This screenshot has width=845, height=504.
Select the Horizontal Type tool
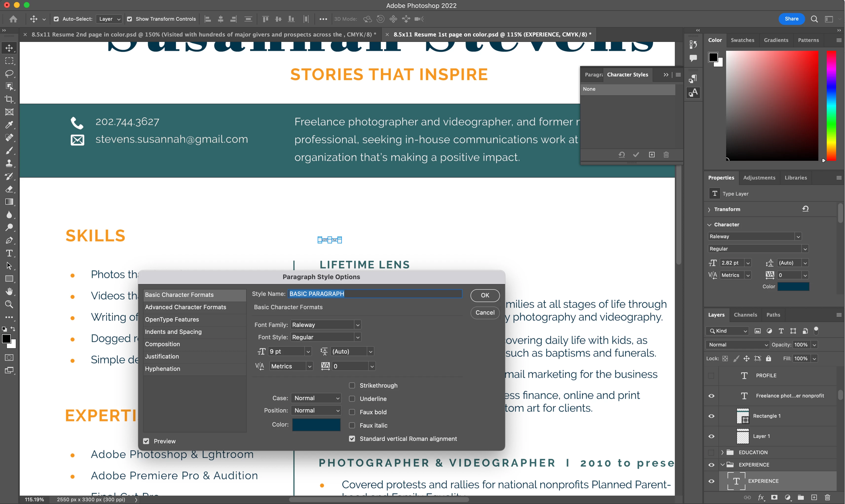point(9,253)
